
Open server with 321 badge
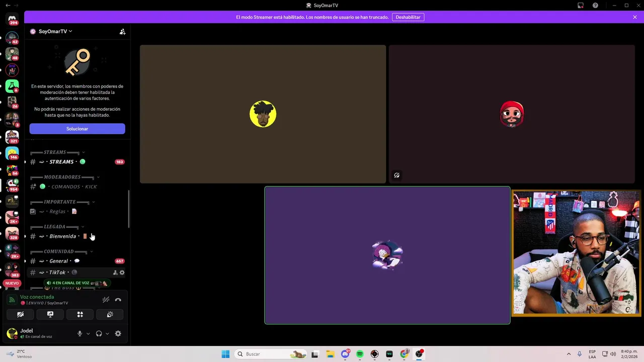tap(12, 137)
